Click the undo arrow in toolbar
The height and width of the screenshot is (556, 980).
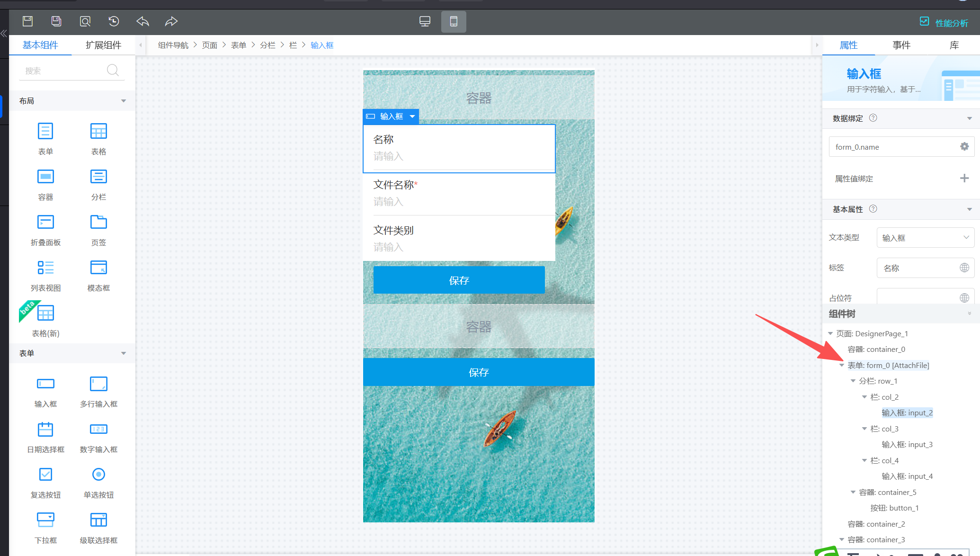[143, 21]
